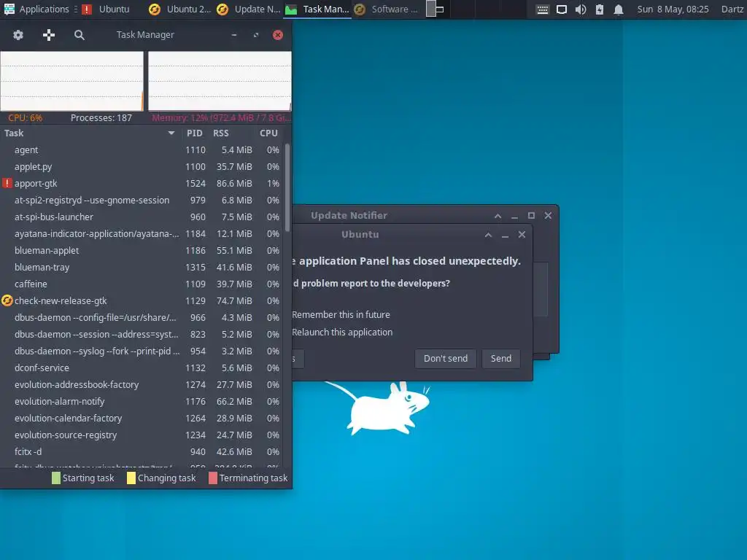Select the fcitx -d process row

pyautogui.click(x=142, y=452)
